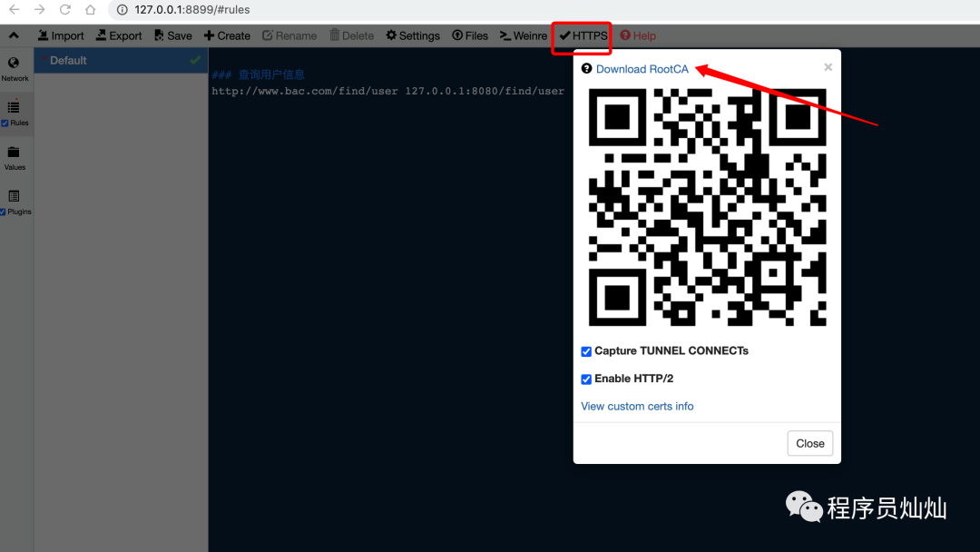Create a new rule group

point(227,35)
